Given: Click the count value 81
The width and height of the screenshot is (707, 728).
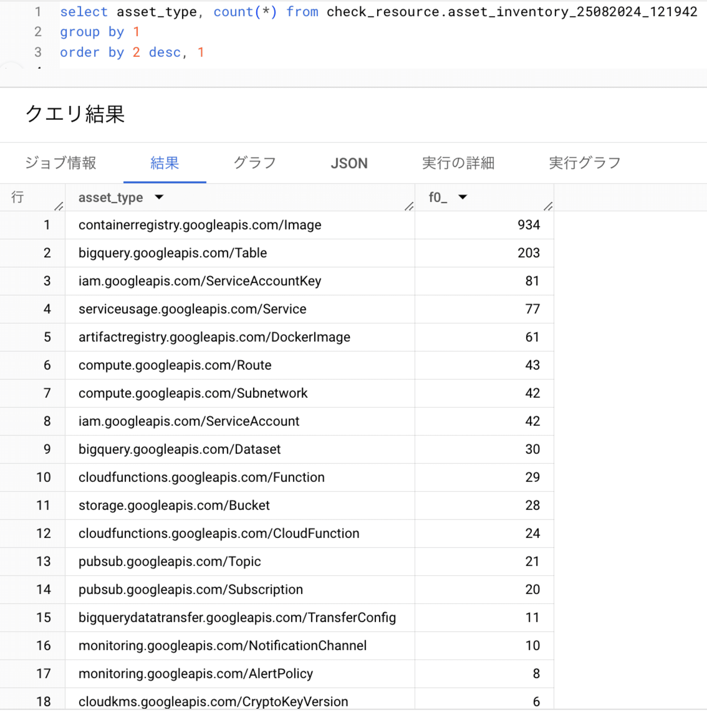Looking at the screenshot, I should (532, 281).
